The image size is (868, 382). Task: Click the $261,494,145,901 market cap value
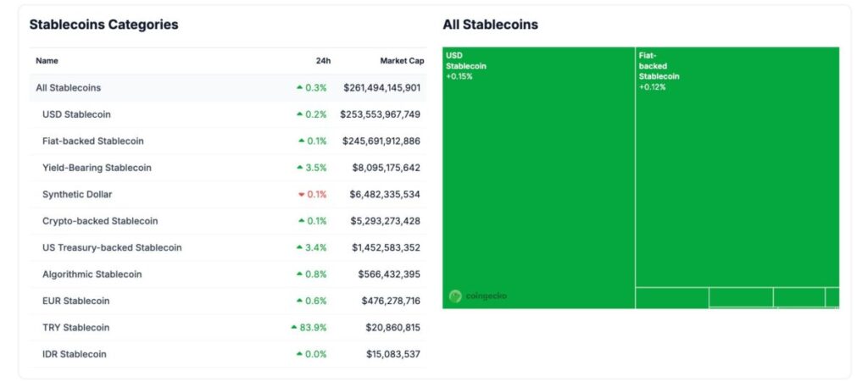pyautogui.click(x=381, y=88)
